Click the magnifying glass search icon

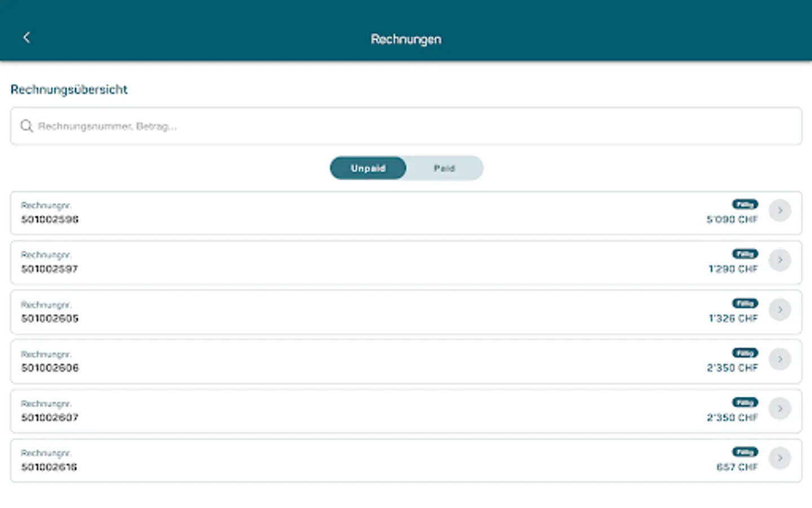27,126
